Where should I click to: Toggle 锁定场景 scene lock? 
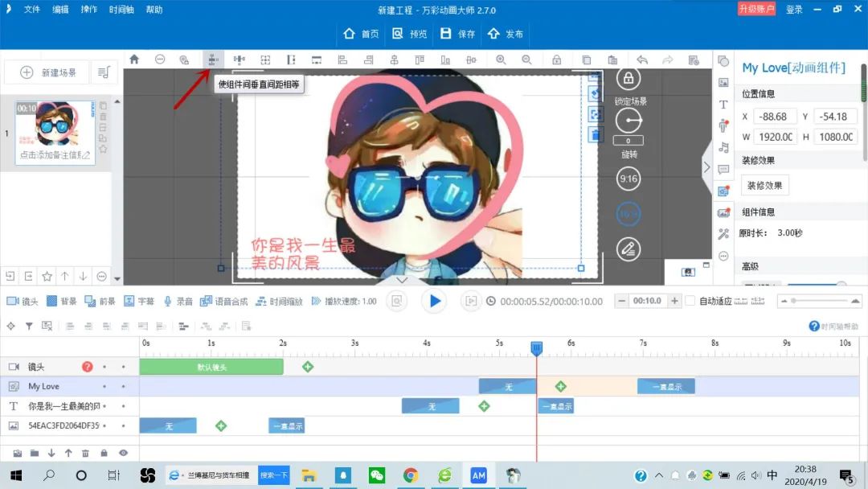click(628, 77)
